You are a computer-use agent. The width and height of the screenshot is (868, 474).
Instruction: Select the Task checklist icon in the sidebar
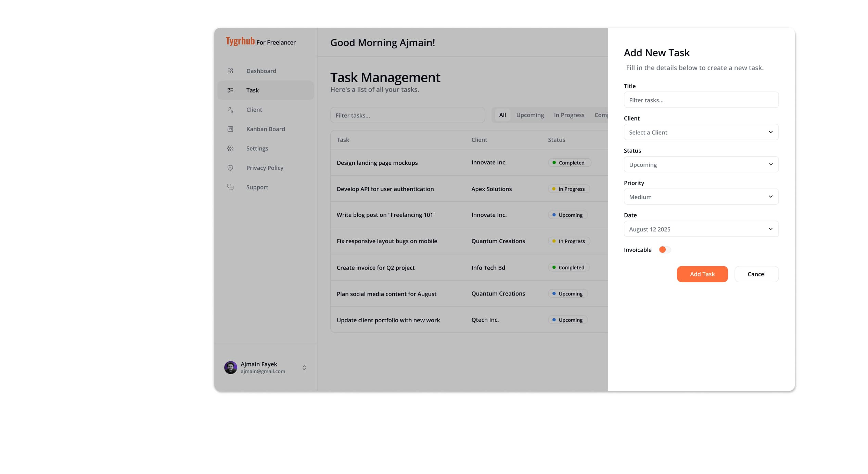pos(230,90)
